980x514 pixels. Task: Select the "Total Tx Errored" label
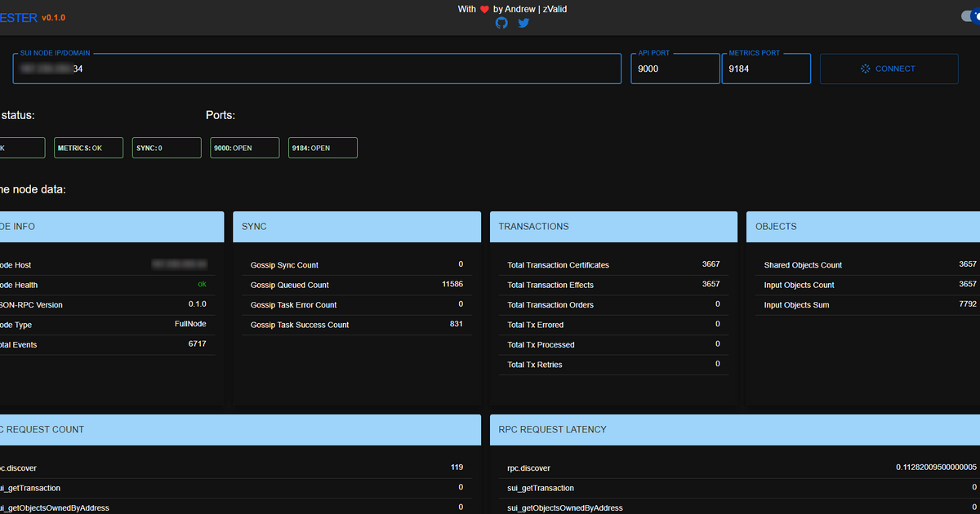pos(535,325)
